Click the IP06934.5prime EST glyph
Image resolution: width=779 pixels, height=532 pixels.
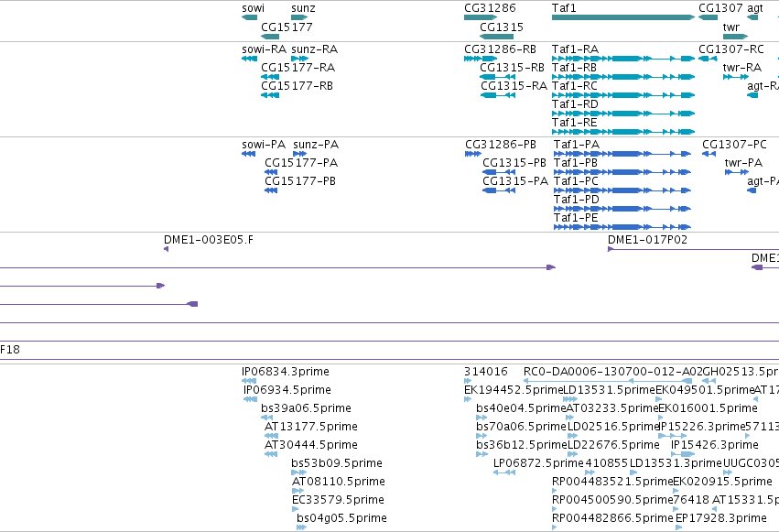(x=251, y=399)
